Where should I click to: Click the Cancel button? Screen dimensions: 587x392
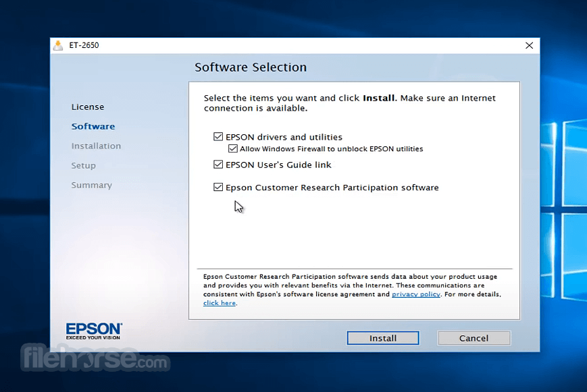coord(474,338)
